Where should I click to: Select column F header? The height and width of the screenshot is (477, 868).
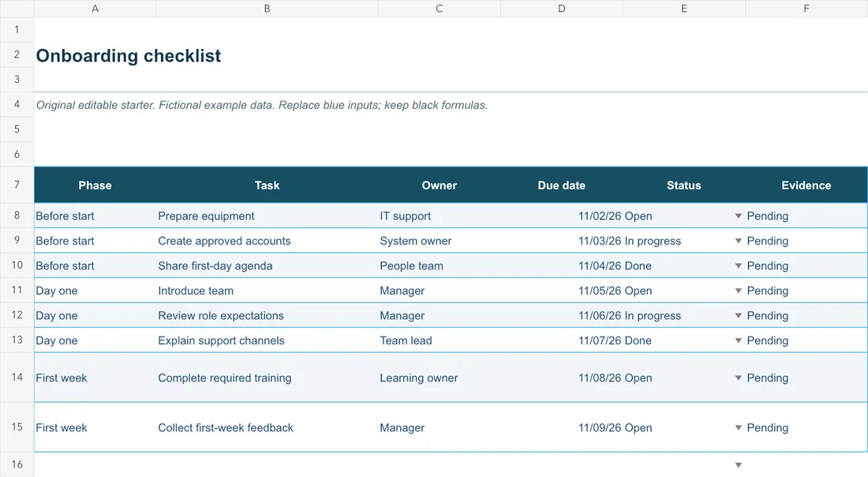(x=806, y=9)
